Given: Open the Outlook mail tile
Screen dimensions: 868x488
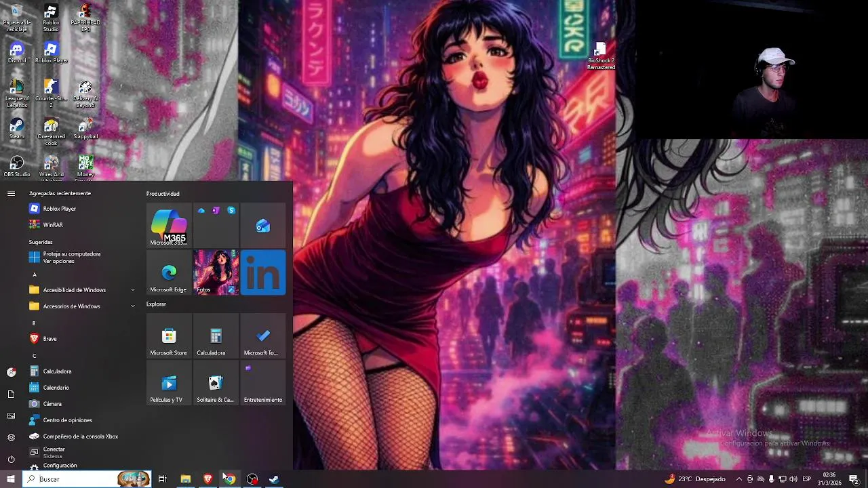Looking at the screenshot, I should coord(263,225).
